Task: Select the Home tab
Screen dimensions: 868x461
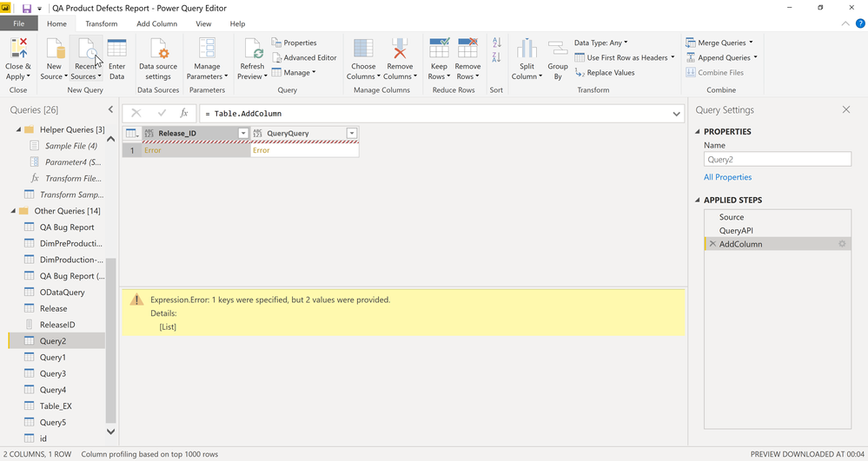Action: click(x=56, y=23)
